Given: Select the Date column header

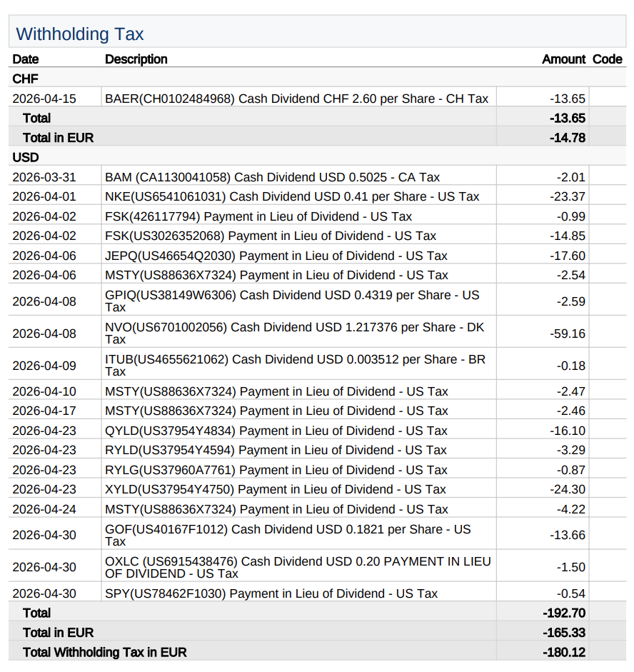Looking at the screenshot, I should (x=26, y=59).
